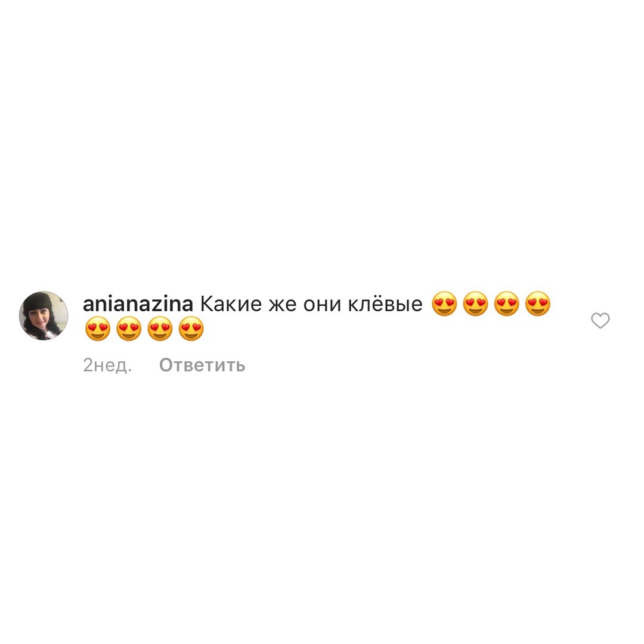Click the third heart-eyes emoji in first row
This screenshot has height=644, width=644.
(x=506, y=304)
